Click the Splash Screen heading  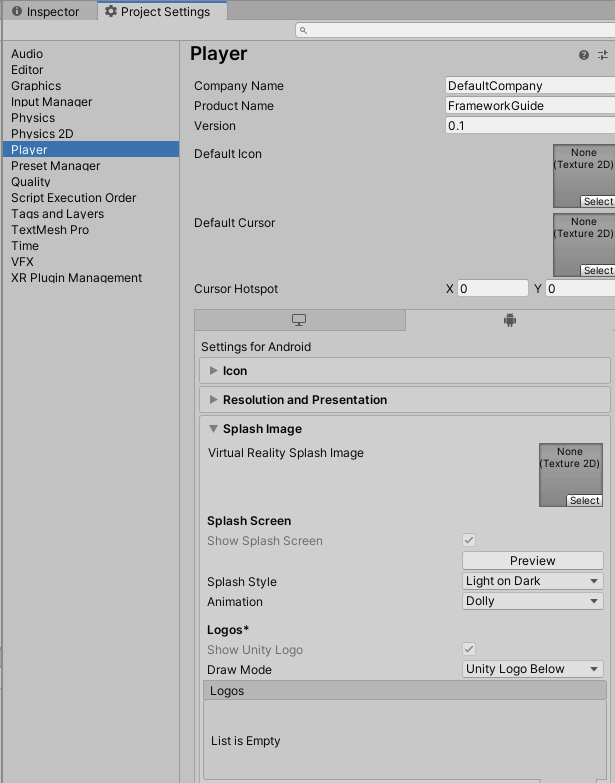[249, 521]
